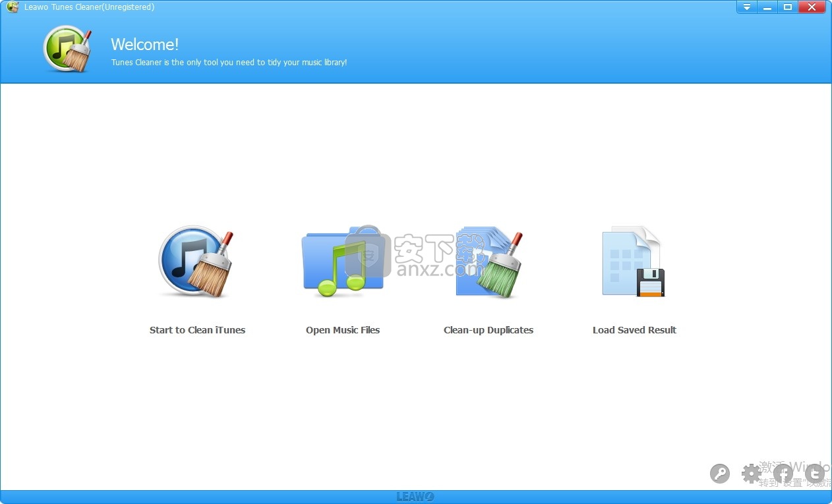
Task: Select the Clean-up Duplicates brush icon
Action: (x=489, y=262)
